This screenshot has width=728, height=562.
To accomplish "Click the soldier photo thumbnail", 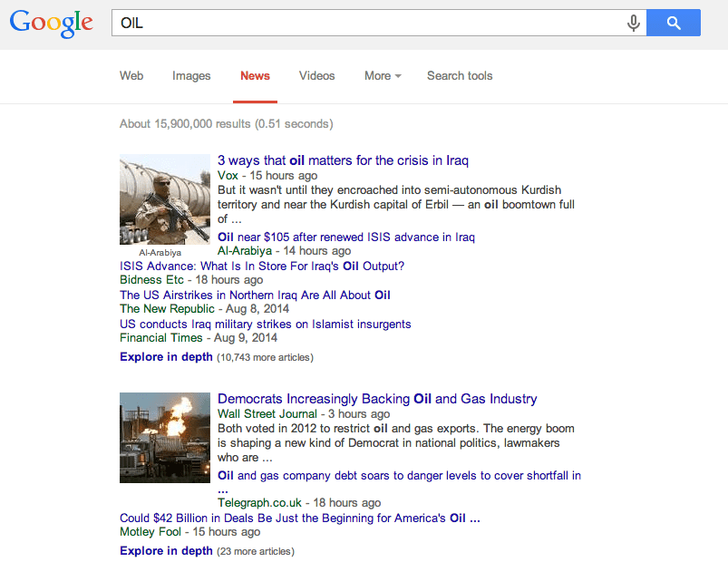I will [x=165, y=199].
